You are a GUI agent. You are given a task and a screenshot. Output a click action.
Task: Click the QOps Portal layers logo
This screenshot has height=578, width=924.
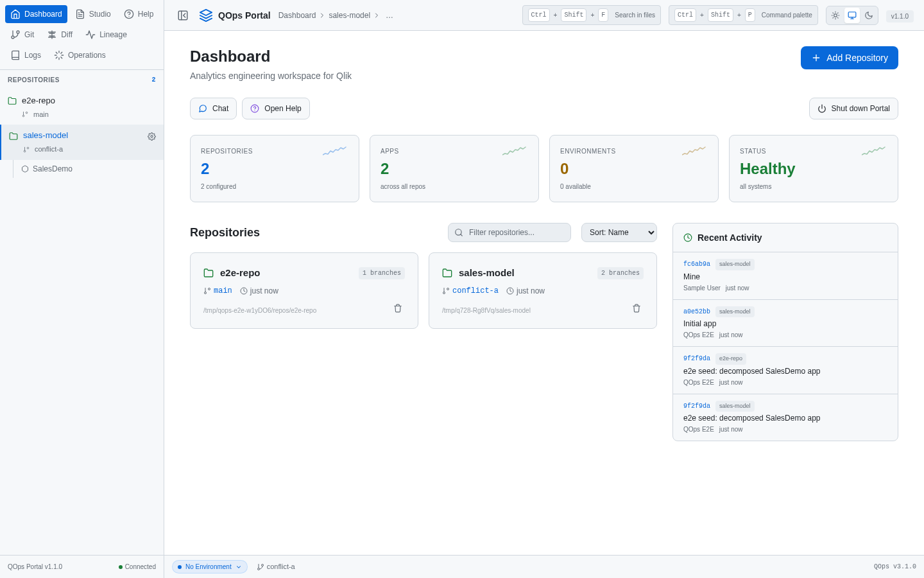coord(206,15)
